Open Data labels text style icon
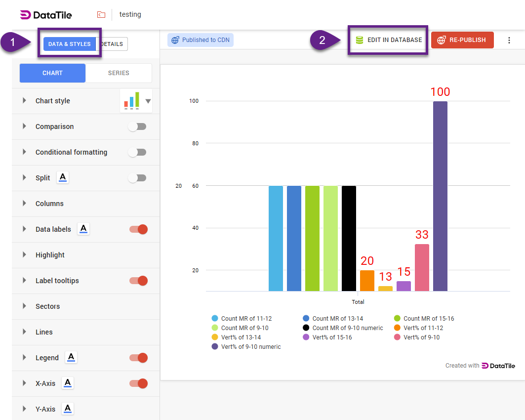The height and width of the screenshot is (420, 525). tap(83, 229)
